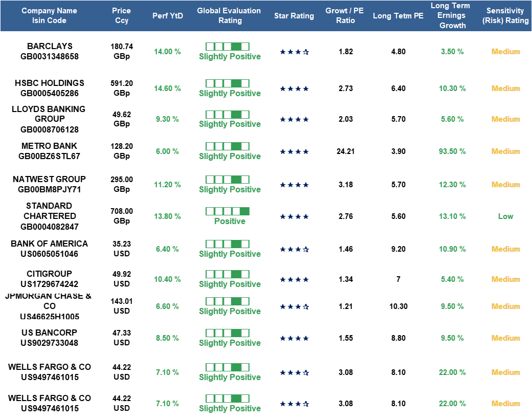Select LLOYDS BANKING GROUP company cell
This screenshot has height=420, width=532.
[49, 119]
